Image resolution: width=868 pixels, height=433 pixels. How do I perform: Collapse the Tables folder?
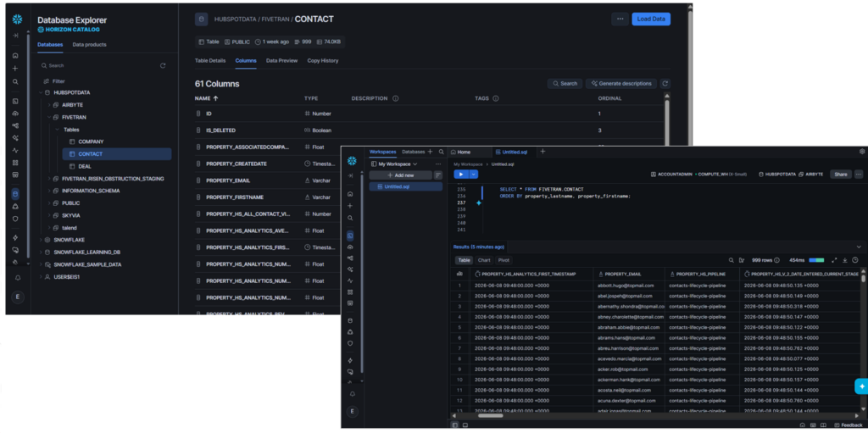click(x=57, y=130)
